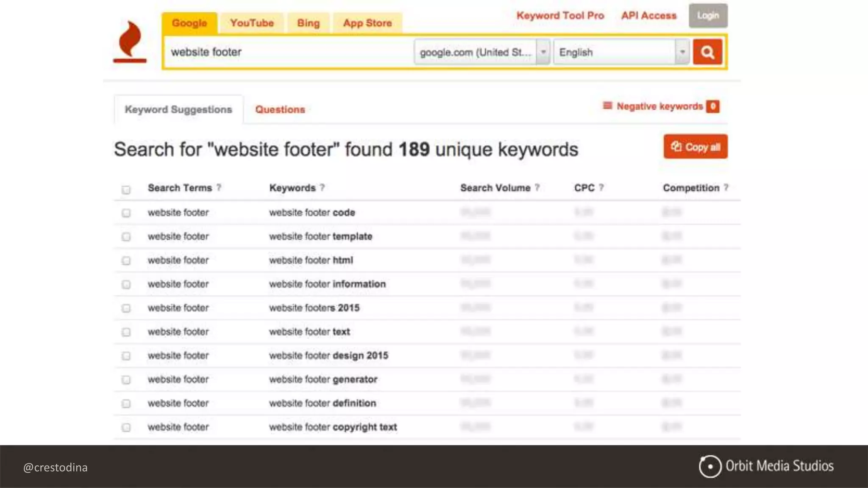Viewport: 868px width, 488px height.
Task: Click Competition column help question mark
Action: pyautogui.click(x=726, y=188)
